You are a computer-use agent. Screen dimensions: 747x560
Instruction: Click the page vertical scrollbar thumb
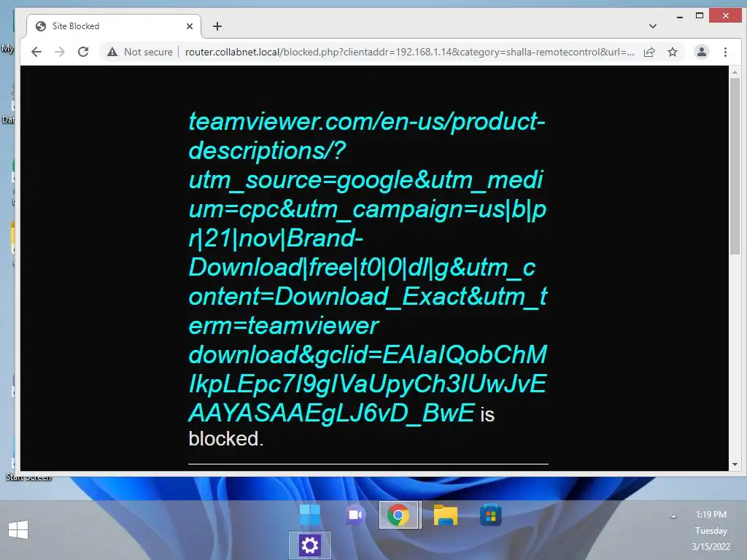coord(735,167)
